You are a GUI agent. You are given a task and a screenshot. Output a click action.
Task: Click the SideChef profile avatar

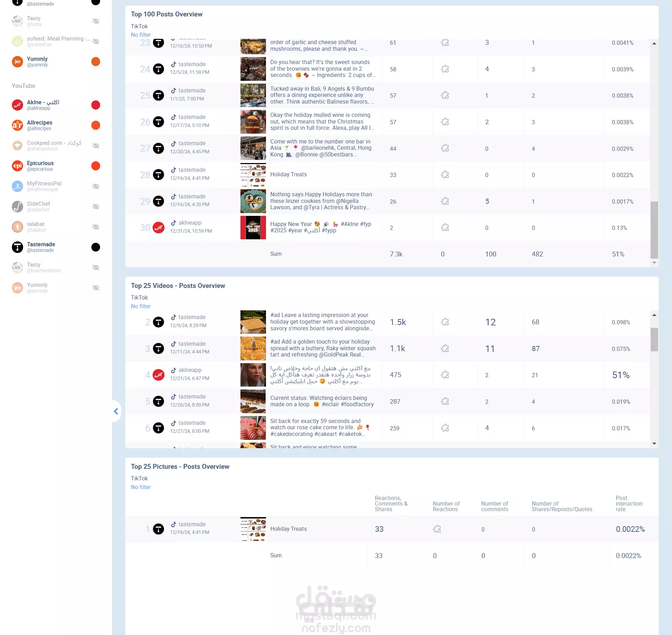(x=17, y=206)
